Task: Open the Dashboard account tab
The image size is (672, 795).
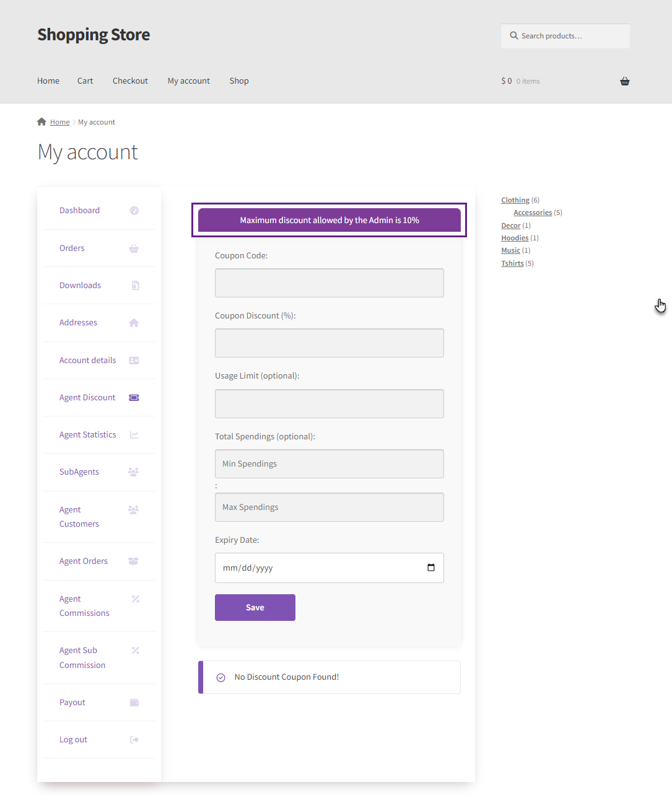Action: coord(79,211)
